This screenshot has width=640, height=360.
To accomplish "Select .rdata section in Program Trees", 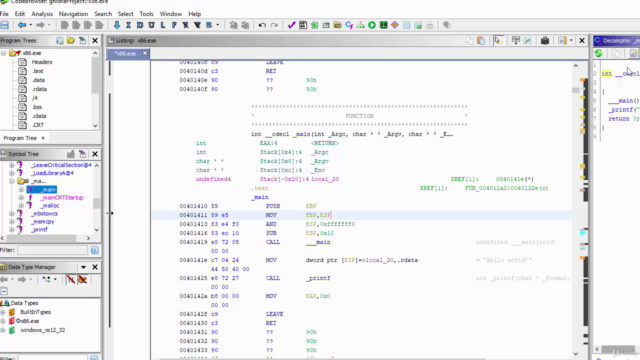I will 39,89.
